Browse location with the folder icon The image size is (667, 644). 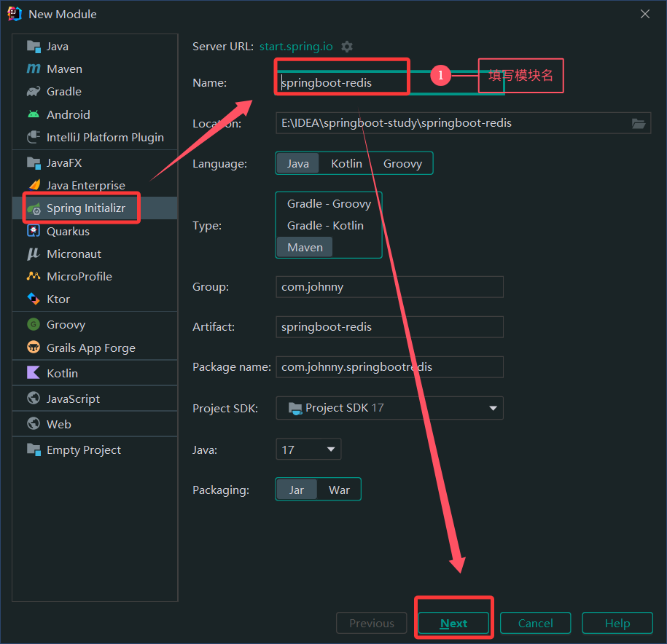click(x=639, y=123)
